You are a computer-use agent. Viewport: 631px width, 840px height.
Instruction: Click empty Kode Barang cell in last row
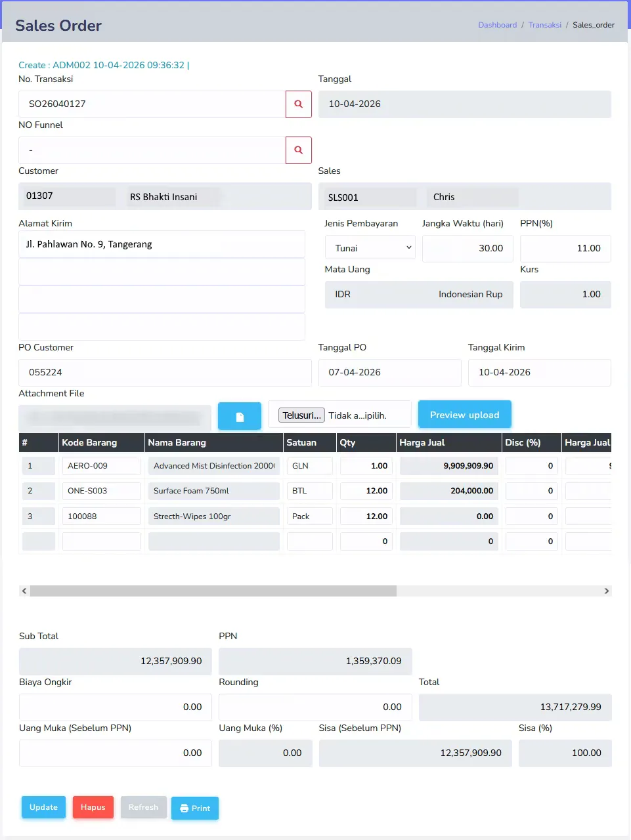101,541
